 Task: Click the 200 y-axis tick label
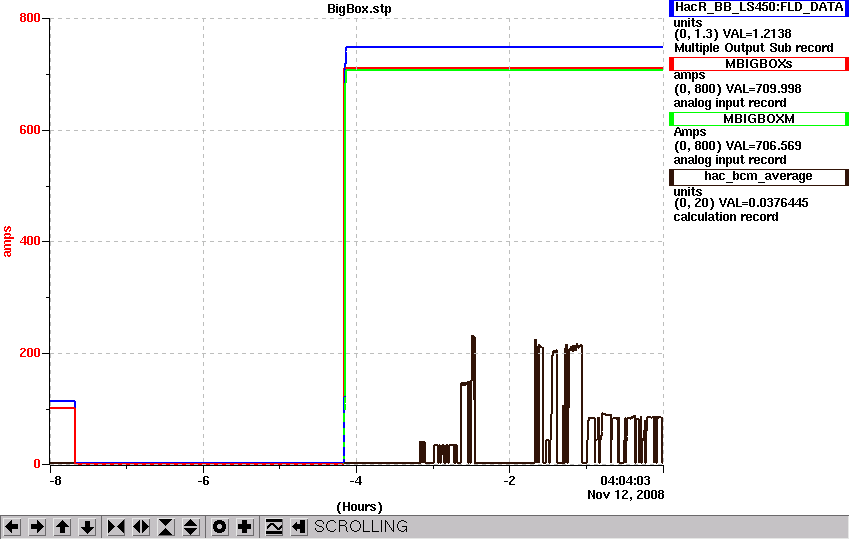click(30, 353)
